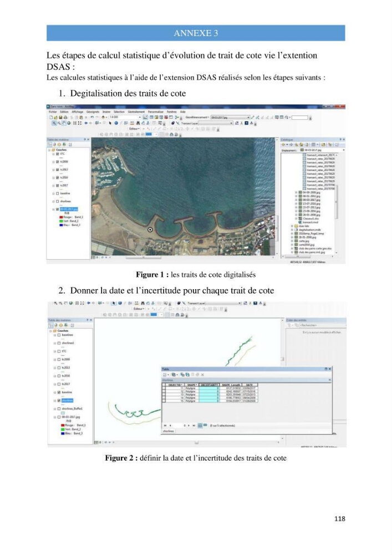Click List By Visibility icon
392x555 pixels.
(x=59, y=144)
